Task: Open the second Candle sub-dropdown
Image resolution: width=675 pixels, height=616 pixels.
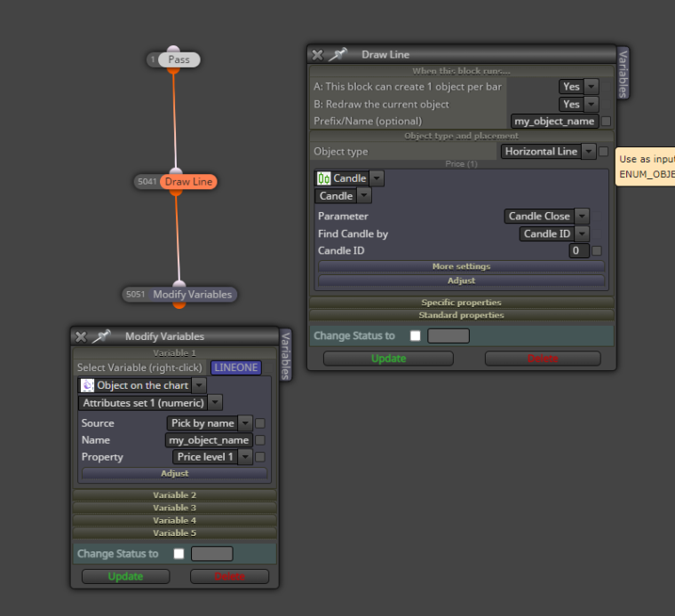Action: point(364,196)
